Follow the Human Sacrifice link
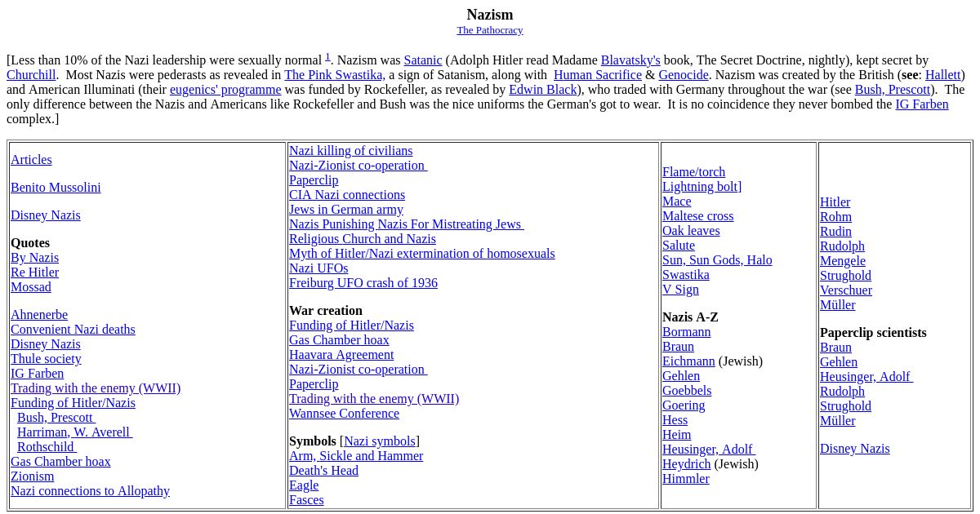Image resolution: width=980 pixels, height=514 pixels. click(598, 75)
